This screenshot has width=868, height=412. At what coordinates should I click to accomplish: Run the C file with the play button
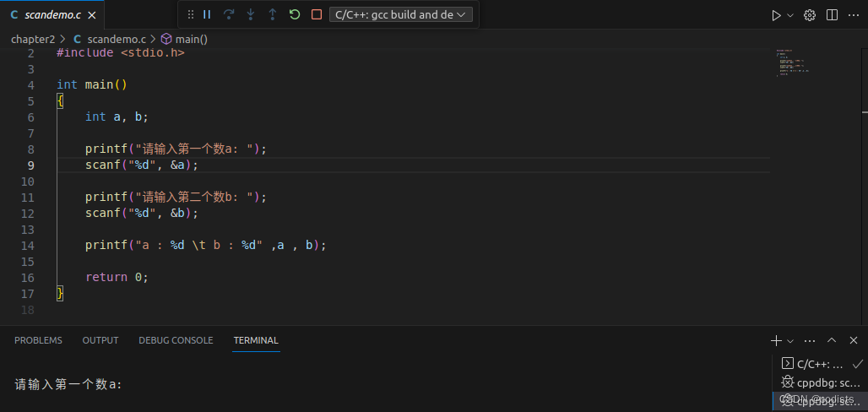click(776, 15)
